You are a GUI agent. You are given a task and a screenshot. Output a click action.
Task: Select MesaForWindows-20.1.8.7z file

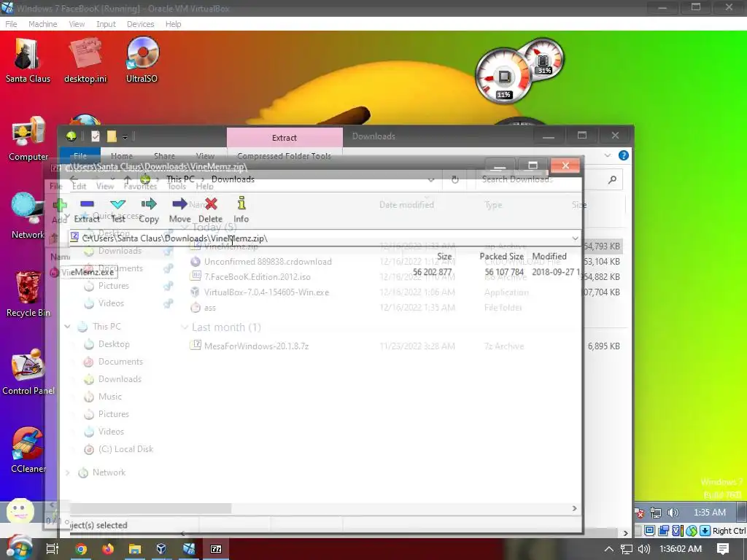(x=256, y=346)
